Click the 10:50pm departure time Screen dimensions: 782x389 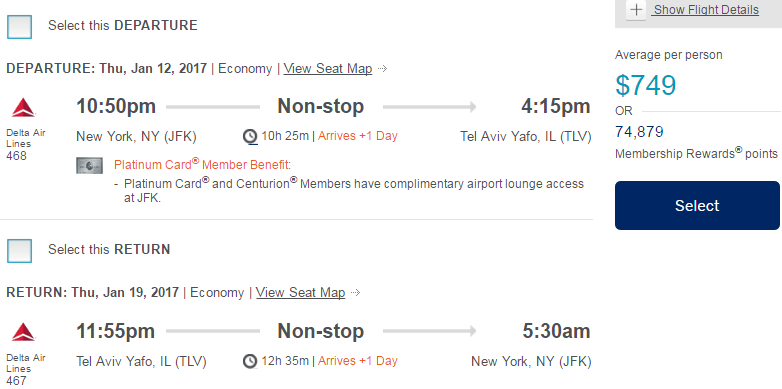coord(116,106)
